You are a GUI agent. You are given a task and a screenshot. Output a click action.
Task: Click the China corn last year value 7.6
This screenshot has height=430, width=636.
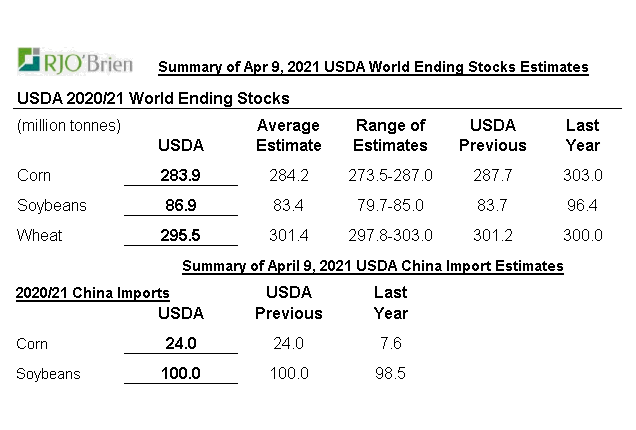[391, 344]
